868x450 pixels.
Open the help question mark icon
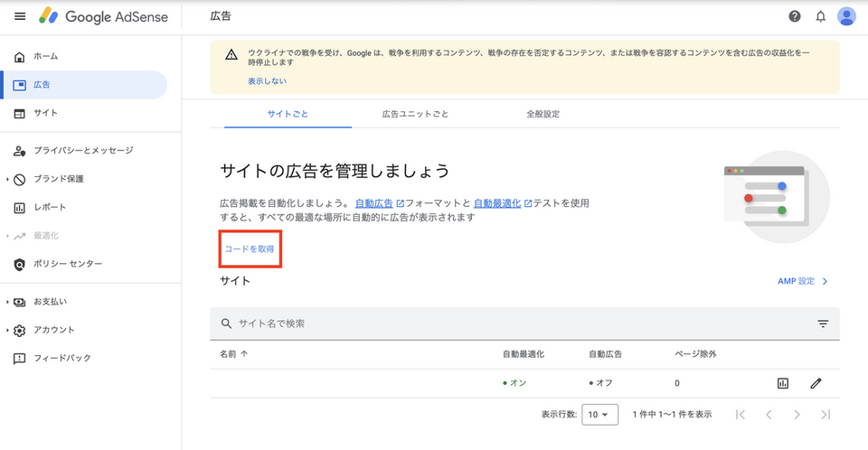coord(795,16)
